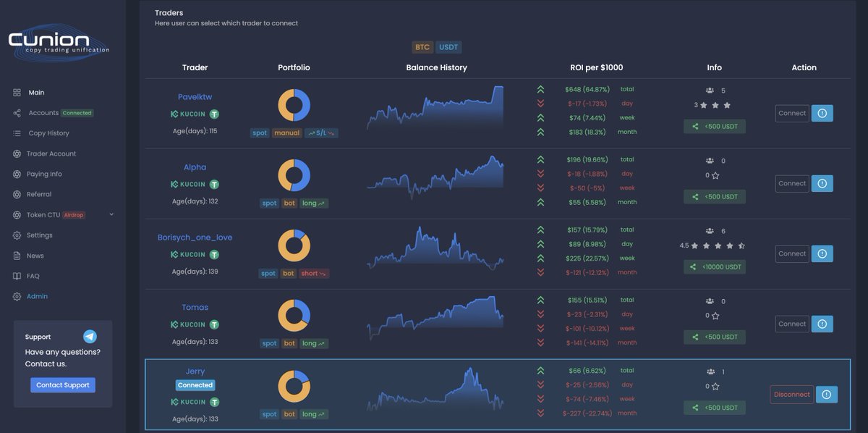Disconnect from trader Jerry
Image resolution: width=868 pixels, height=433 pixels.
point(792,395)
